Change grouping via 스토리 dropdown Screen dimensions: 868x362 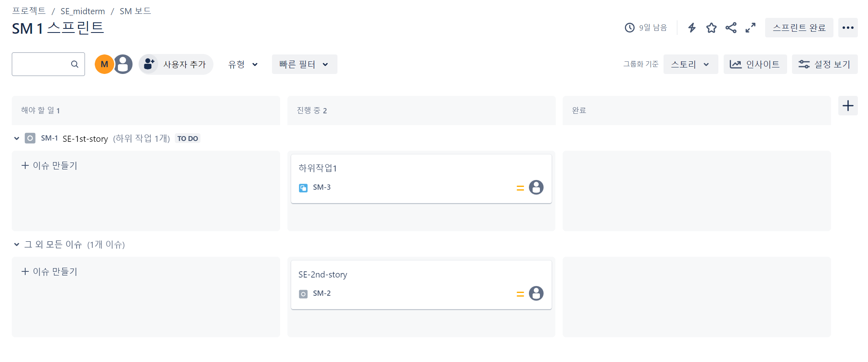coord(690,64)
